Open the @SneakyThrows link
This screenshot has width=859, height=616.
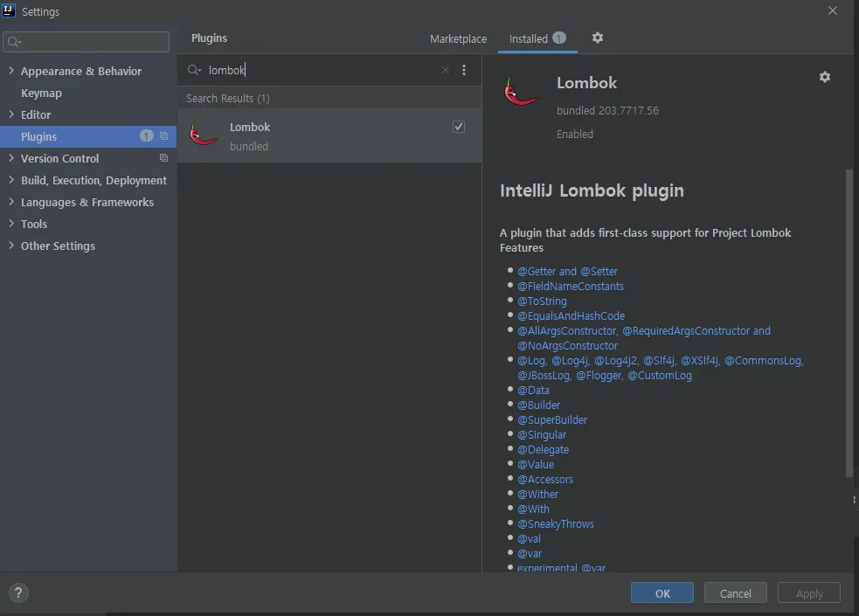point(556,523)
